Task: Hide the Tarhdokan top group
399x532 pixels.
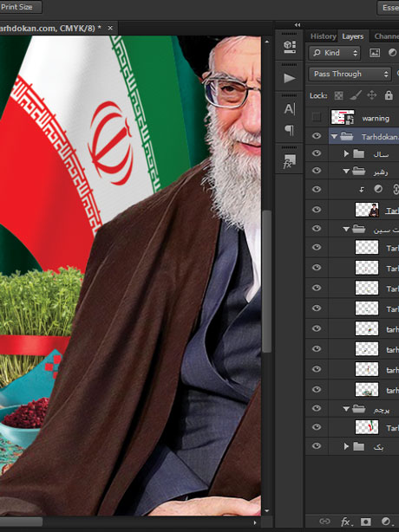Action: (x=317, y=136)
